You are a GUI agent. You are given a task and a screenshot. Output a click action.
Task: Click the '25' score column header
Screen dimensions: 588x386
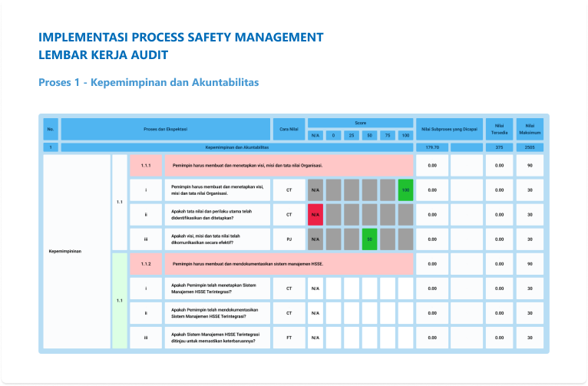tap(352, 135)
